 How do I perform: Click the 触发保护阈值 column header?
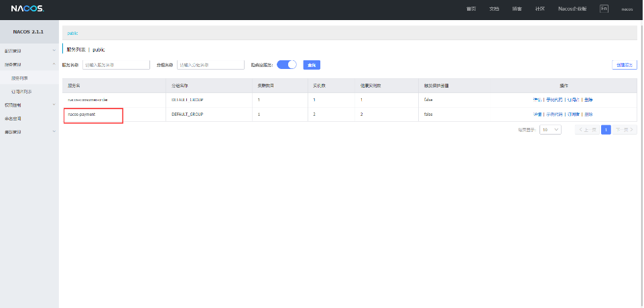click(436, 86)
